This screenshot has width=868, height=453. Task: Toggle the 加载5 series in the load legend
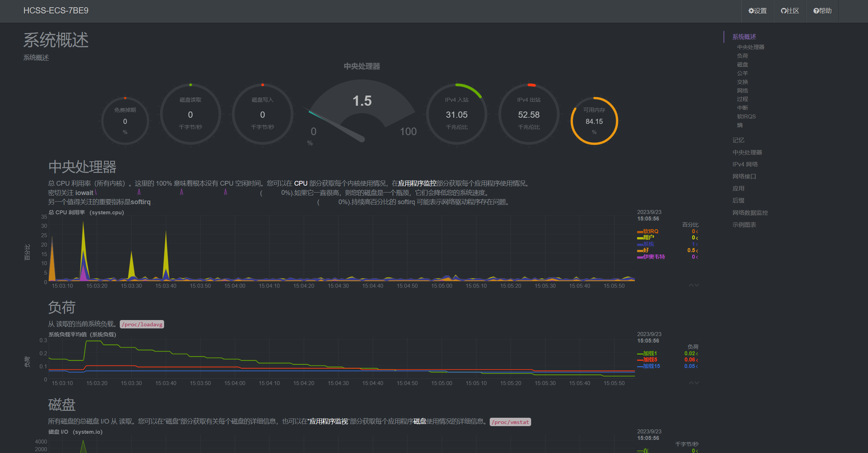point(650,360)
